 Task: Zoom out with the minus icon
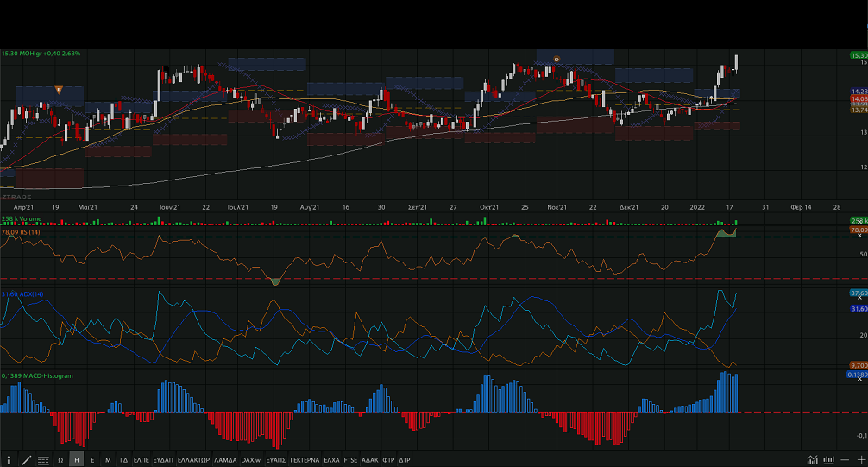click(846, 460)
